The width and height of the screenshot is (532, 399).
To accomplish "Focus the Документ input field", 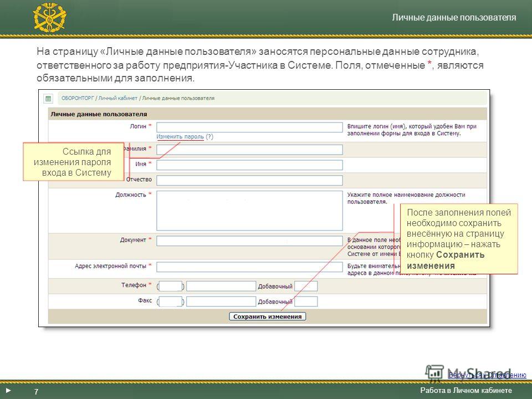I will click(249, 241).
